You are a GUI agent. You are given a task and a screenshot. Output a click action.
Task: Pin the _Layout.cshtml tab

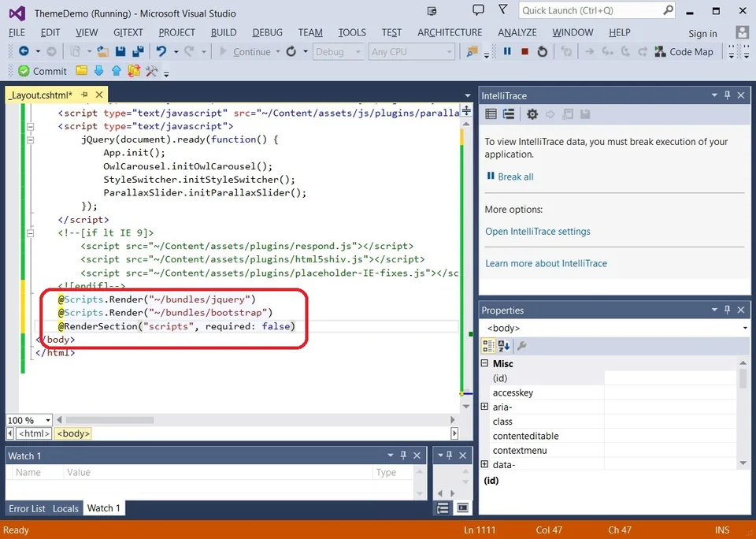84,95
